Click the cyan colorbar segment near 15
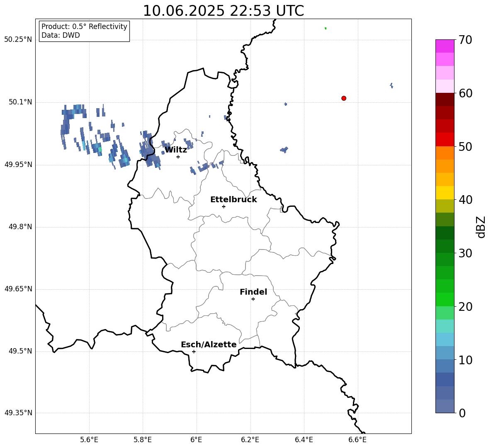 (445, 326)
